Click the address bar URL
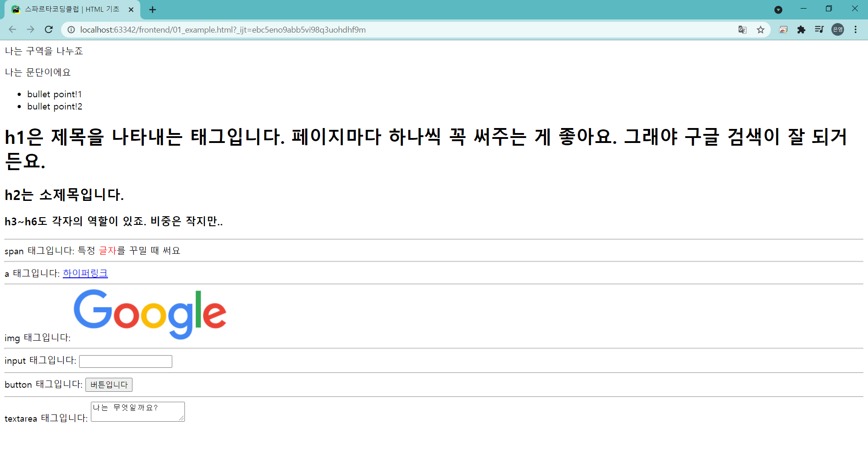This screenshot has width=868, height=466. [223, 29]
